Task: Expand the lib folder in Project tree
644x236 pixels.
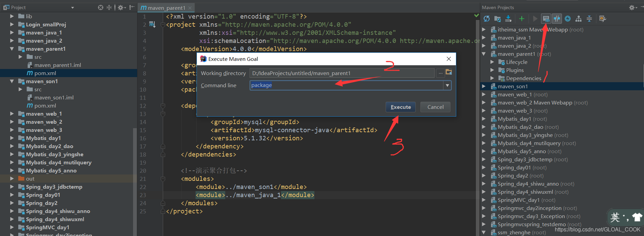Action: [12, 16]
